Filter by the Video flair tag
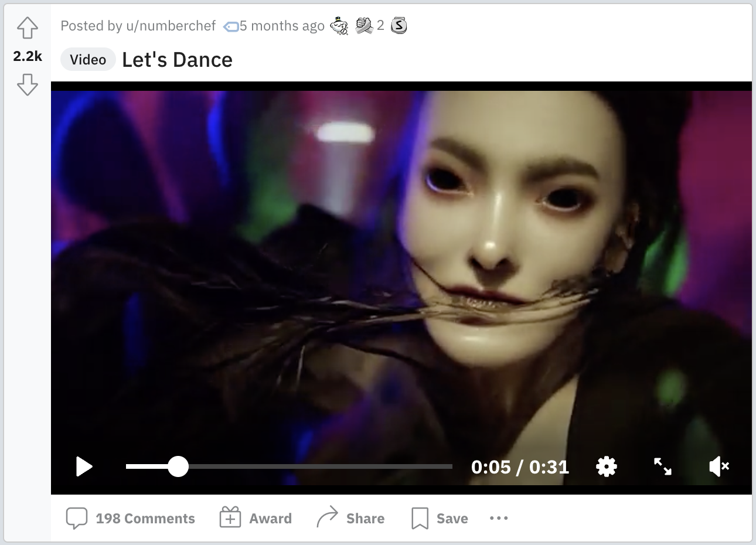This screenshot has height=545, width=756. pos(88,60)
